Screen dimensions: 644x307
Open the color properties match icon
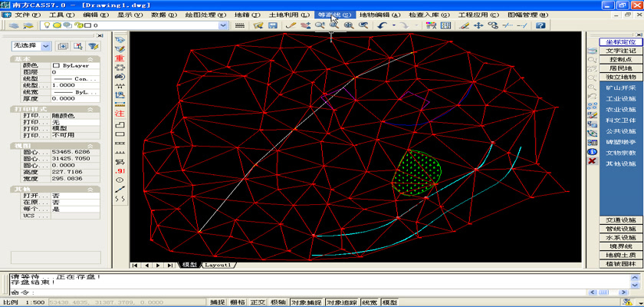[x=431, y=25]
